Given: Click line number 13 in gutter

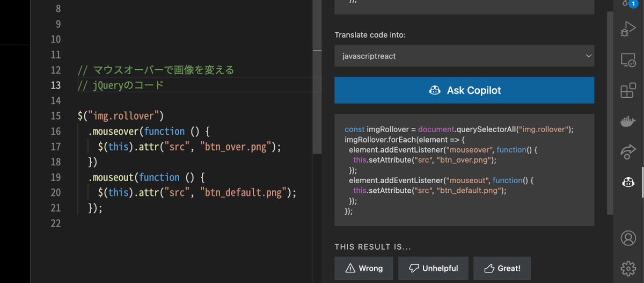Looking at the screenshot, I should tap(55, 85).
